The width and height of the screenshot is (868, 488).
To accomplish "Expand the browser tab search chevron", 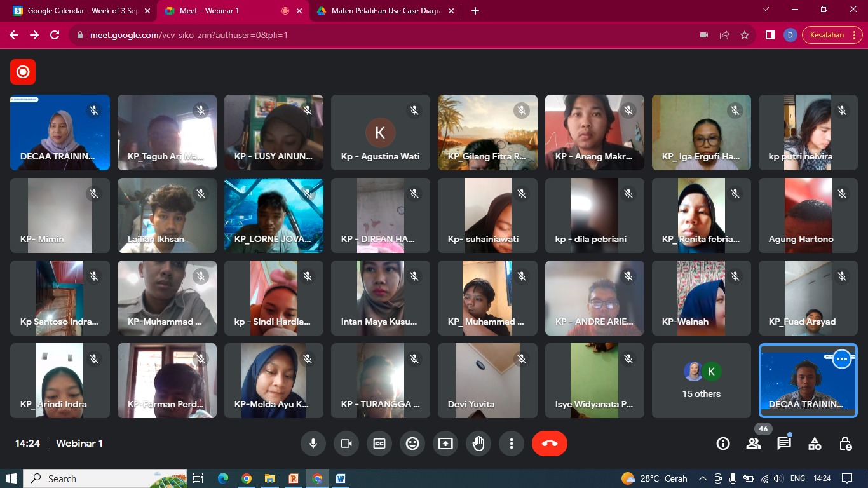I will tap(766, 10).
